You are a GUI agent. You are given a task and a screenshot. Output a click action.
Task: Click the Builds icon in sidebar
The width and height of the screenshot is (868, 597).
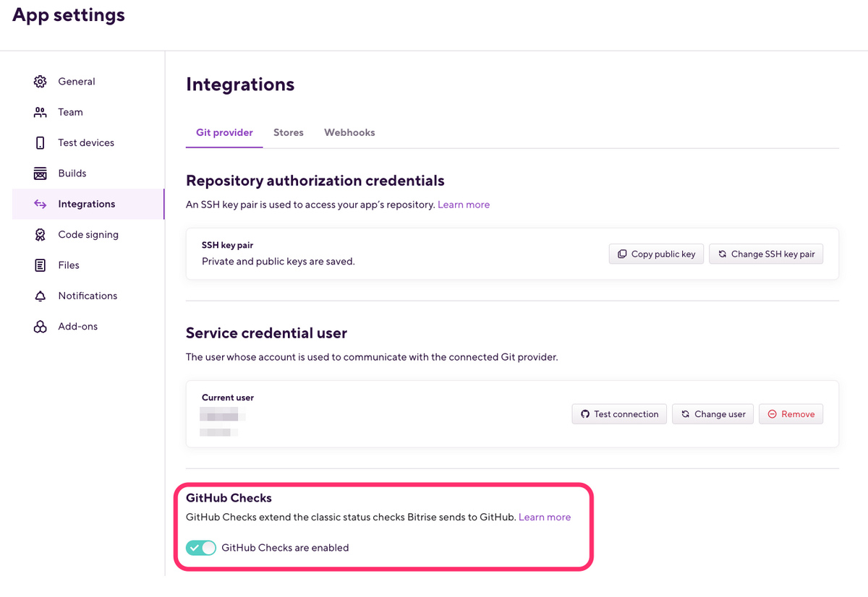point(41,173)
